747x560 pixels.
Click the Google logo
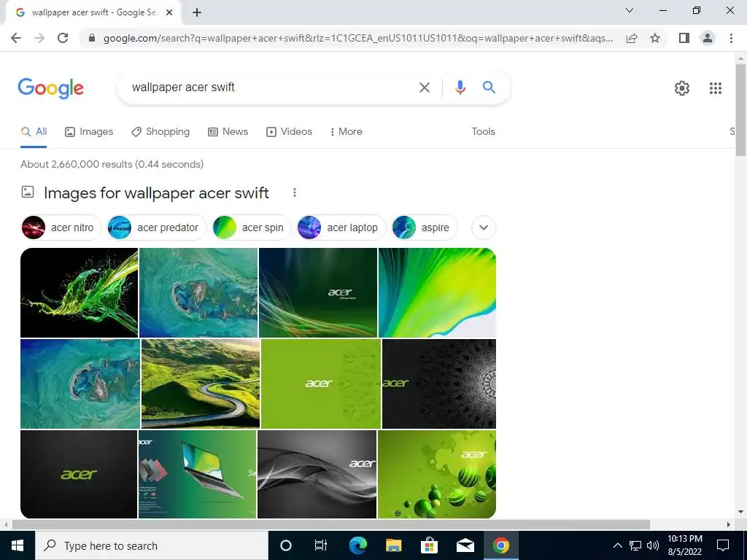pos(50,88)
